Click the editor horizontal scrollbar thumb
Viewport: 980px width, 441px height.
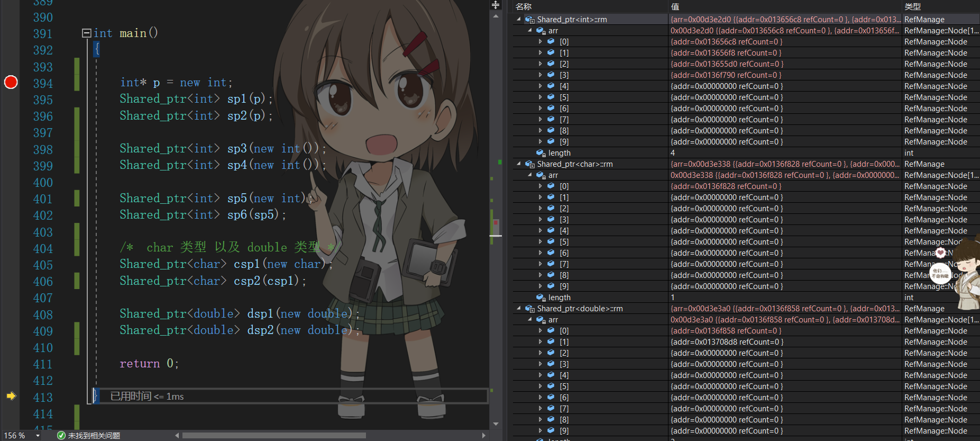pos(274,436)
